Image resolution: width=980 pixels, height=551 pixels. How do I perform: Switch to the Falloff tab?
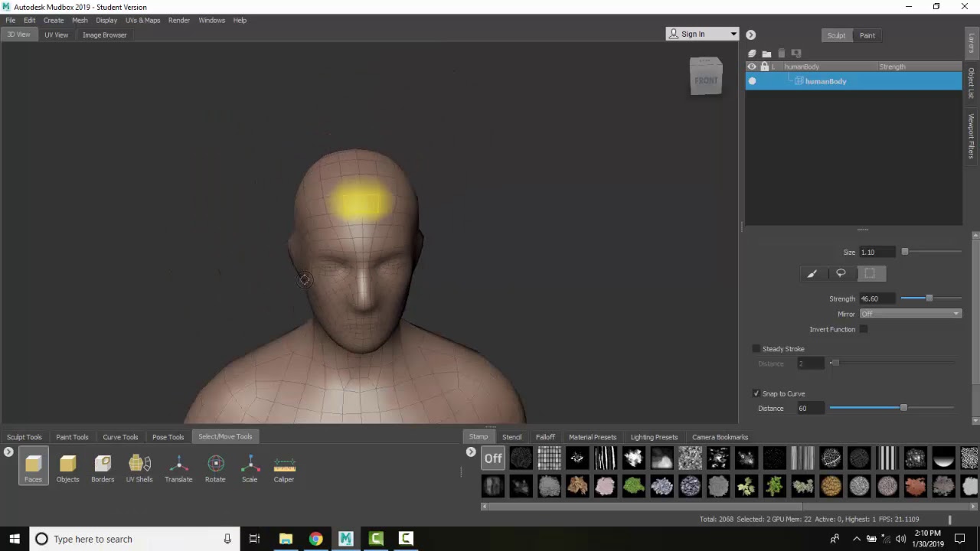[545, 437]
